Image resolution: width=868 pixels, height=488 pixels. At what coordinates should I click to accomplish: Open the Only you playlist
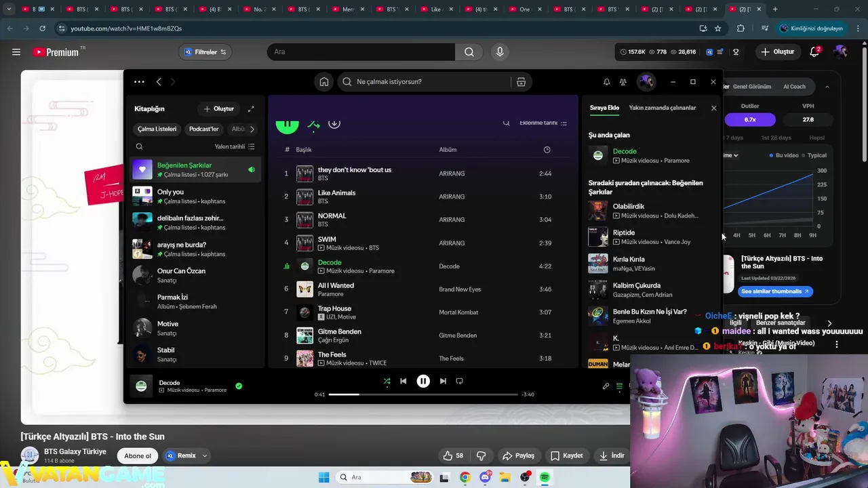[x=195, y=197]
